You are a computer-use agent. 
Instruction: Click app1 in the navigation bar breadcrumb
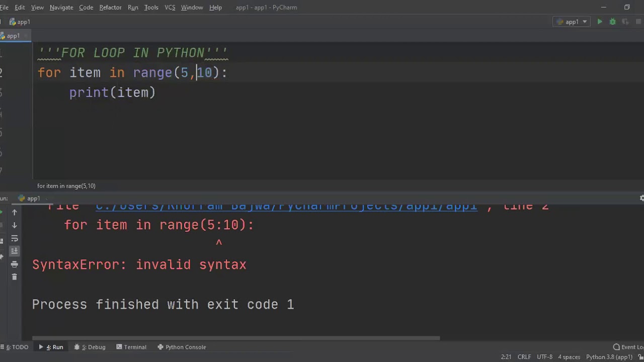tap(20, 22)
